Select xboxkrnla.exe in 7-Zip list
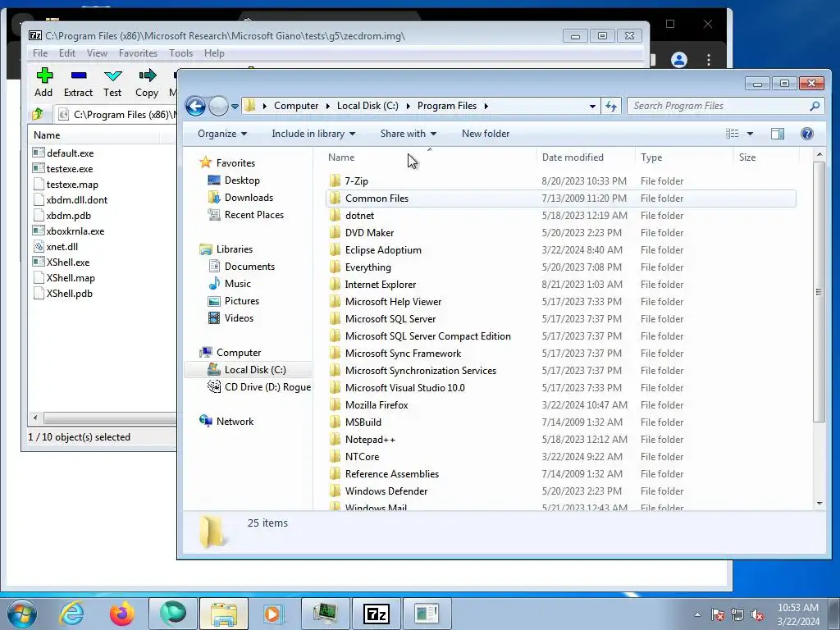Screen dimensions: 840x630 click(x=68, y=231)
